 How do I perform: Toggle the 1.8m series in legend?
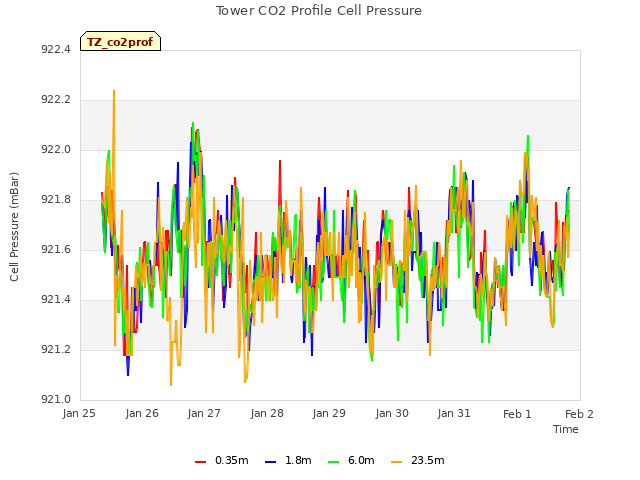click(288, 460)
